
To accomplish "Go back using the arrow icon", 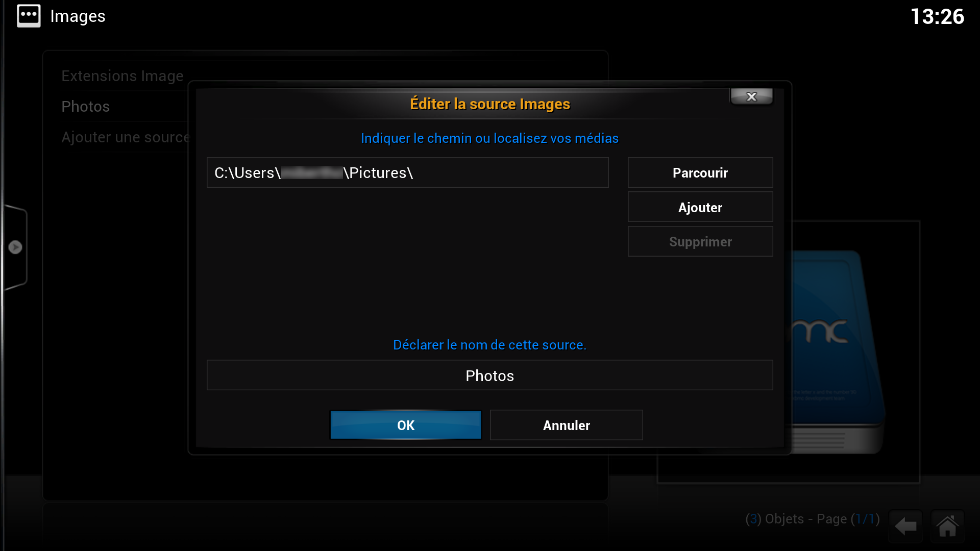I will click(905, 526).
